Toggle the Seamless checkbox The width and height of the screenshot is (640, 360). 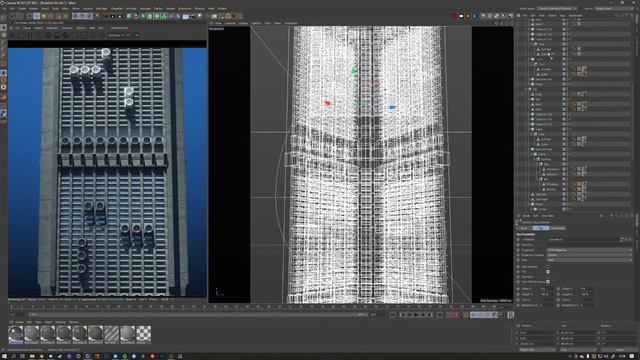(x=548, y=277)
